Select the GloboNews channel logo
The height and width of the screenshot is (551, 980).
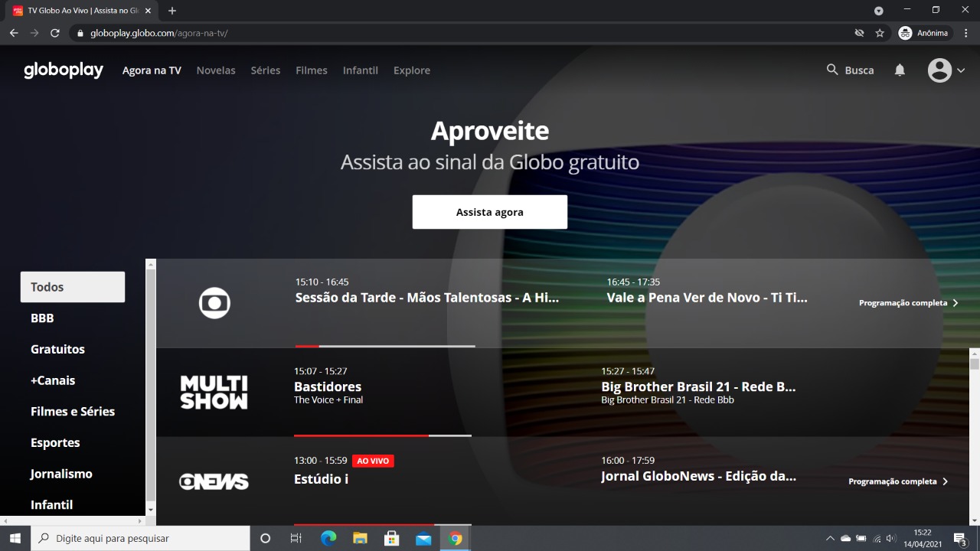pos(214,481)
